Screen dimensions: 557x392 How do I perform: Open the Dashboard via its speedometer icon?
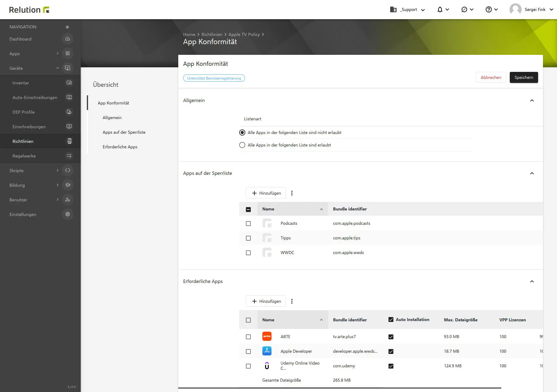(x=68, y=39)
